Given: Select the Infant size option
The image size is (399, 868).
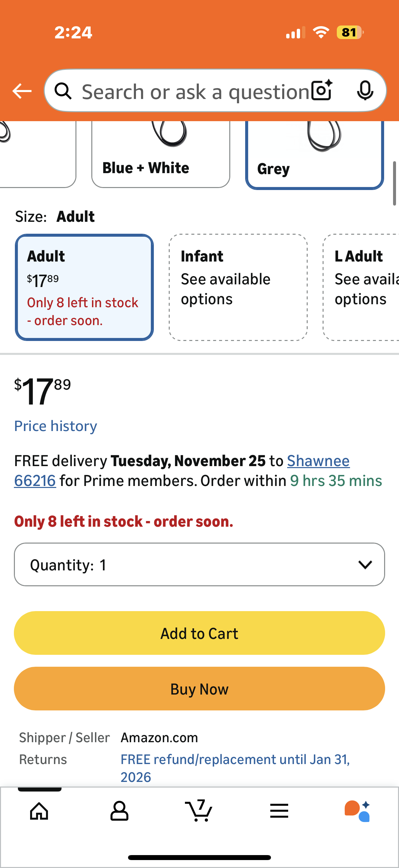Looking at the screenshot, I should (x=238, y=287).
